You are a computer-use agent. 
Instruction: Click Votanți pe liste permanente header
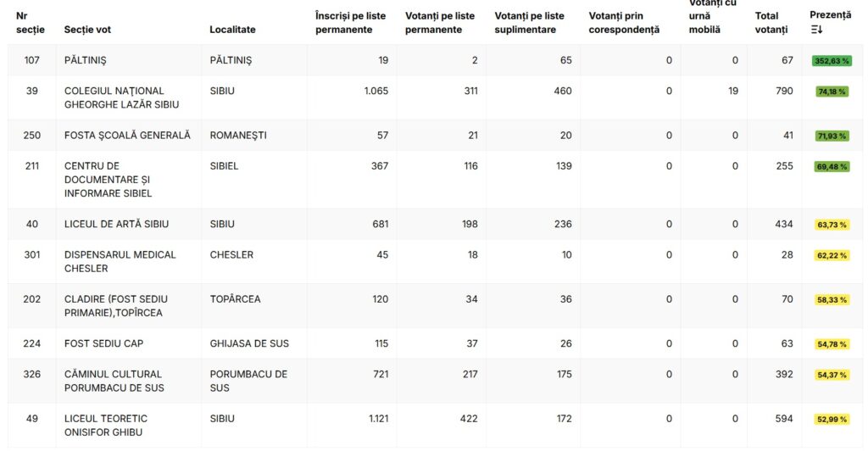point(440,23)
